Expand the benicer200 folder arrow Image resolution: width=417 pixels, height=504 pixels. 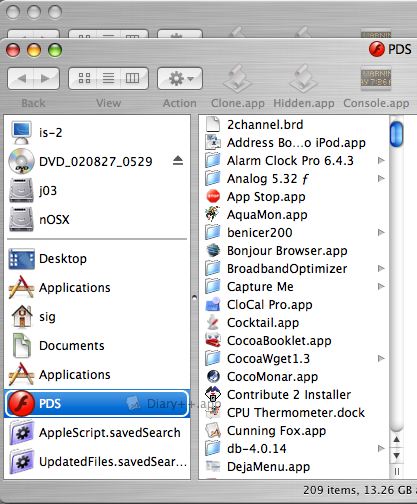coord(381,233)
